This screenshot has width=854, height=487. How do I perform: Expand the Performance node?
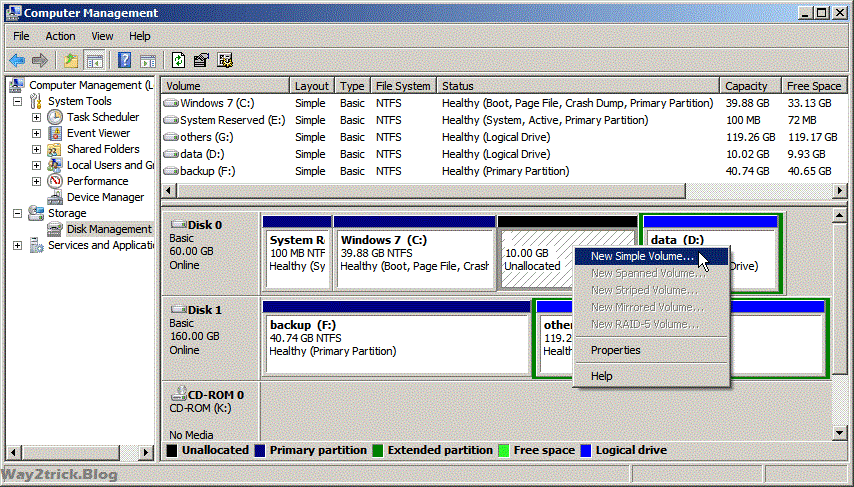pos(36,181)
